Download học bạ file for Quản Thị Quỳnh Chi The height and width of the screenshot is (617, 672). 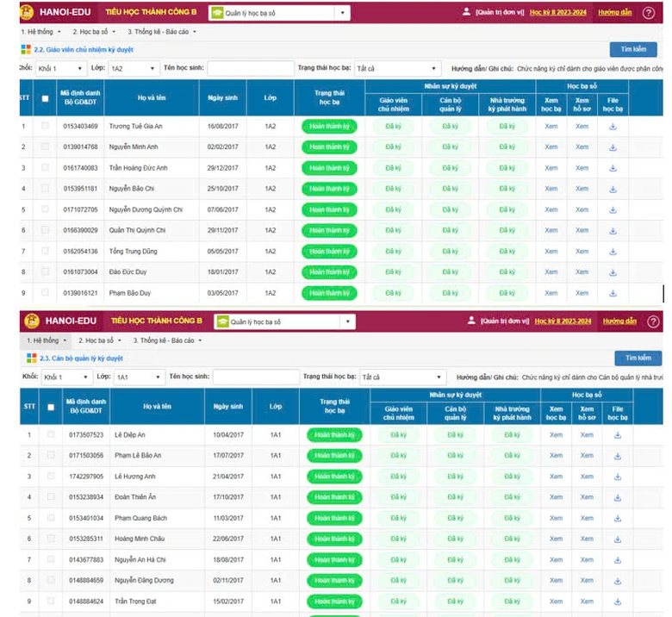613,231
